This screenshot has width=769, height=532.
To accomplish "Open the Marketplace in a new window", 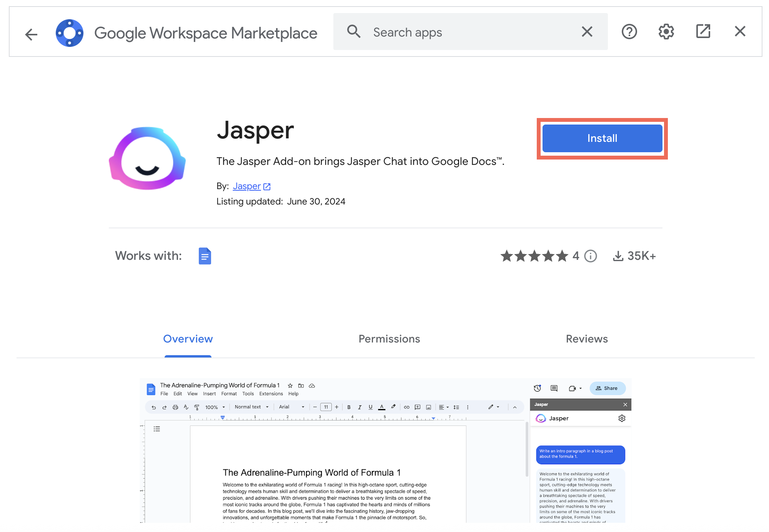I will pos(703,32).
